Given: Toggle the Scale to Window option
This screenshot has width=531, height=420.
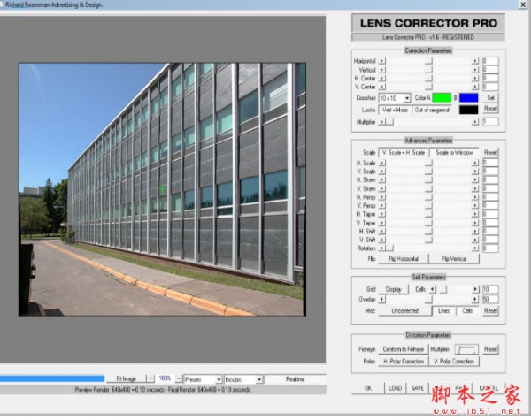Looking at the screenshot, I should (454, 153).
